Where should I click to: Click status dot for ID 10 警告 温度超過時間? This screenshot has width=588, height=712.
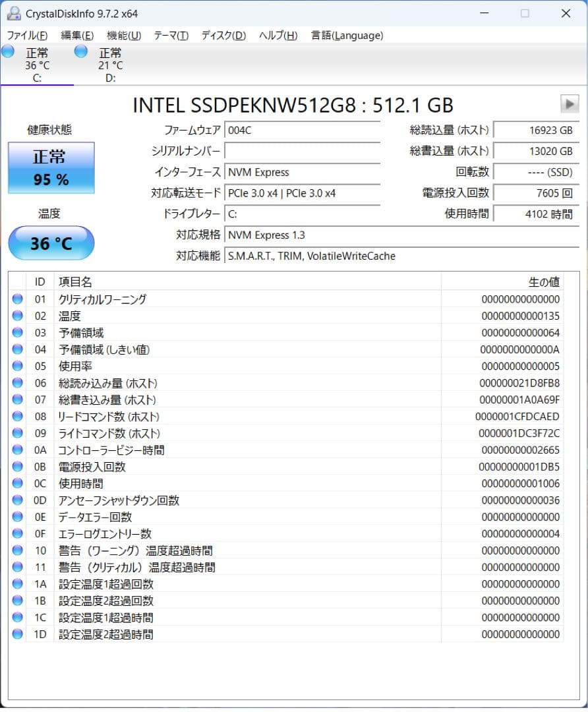coord(18,550)
